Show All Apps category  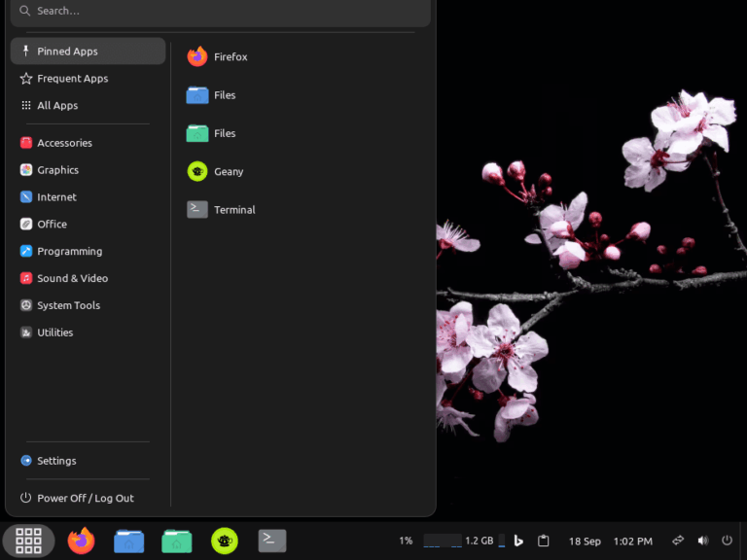tap(89, 105)
